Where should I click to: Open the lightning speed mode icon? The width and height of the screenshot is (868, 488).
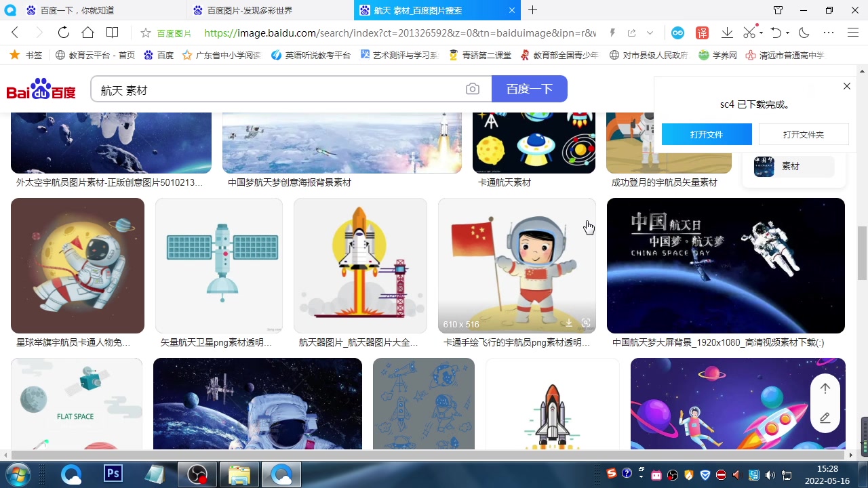pos(612,33)
